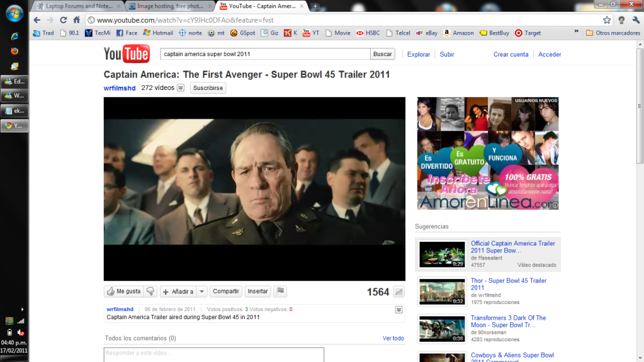Open the Face bookmark
Viewport: 644px width, 362px height.
click(x=127, y=33)
